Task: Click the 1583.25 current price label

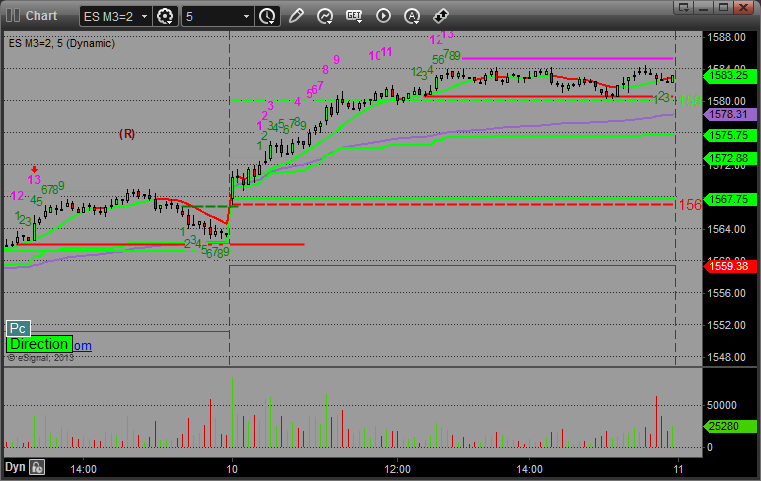Action: 729,76
